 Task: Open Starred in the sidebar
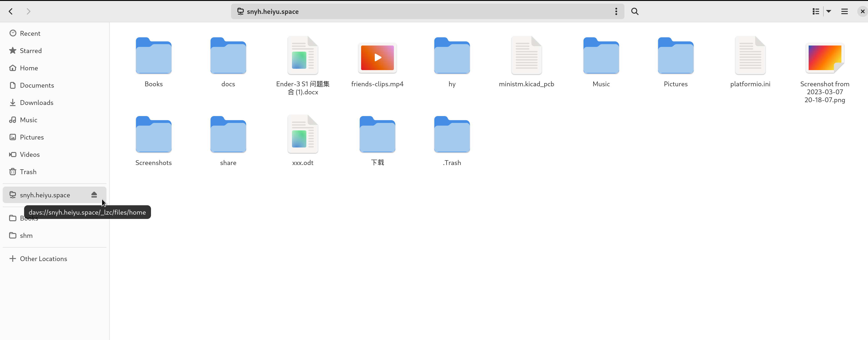[55, 51]
